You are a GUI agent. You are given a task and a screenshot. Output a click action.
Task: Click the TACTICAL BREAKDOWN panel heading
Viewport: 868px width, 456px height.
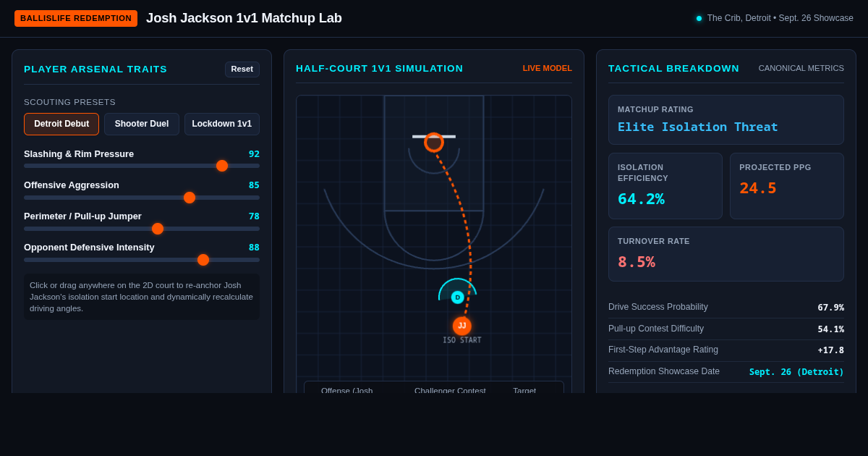tap(674, 68)
